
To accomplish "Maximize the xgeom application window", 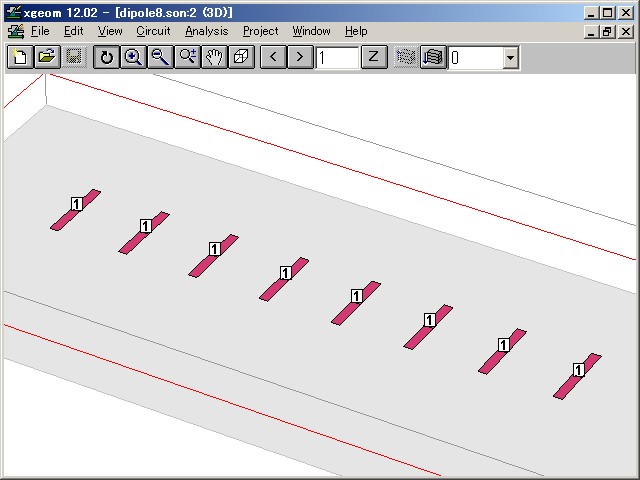I will [607, 13].
